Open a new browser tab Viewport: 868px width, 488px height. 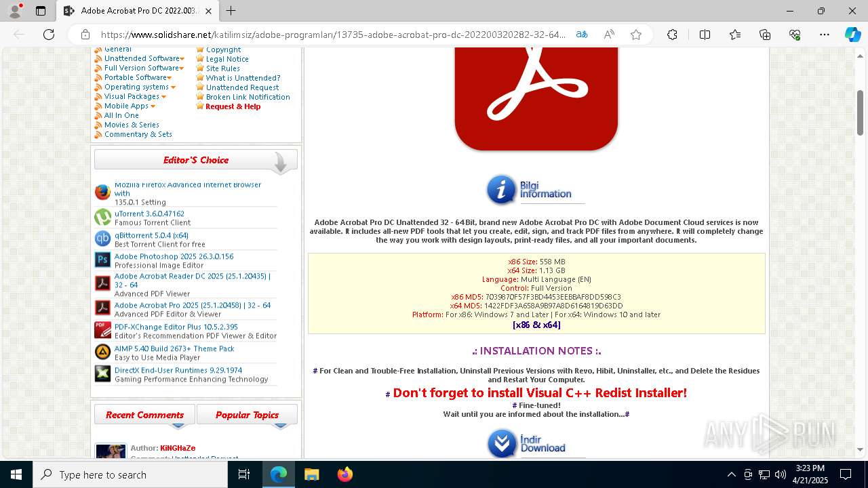231,11
